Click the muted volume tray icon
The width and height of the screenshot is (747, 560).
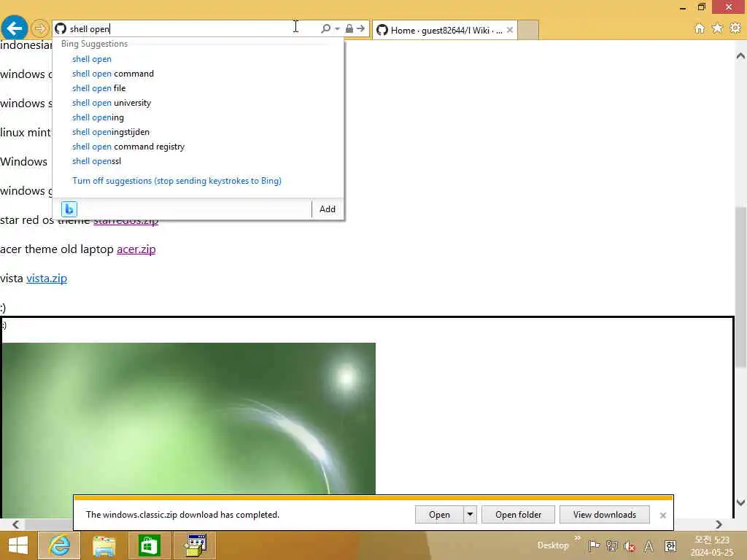pos(630,546)
